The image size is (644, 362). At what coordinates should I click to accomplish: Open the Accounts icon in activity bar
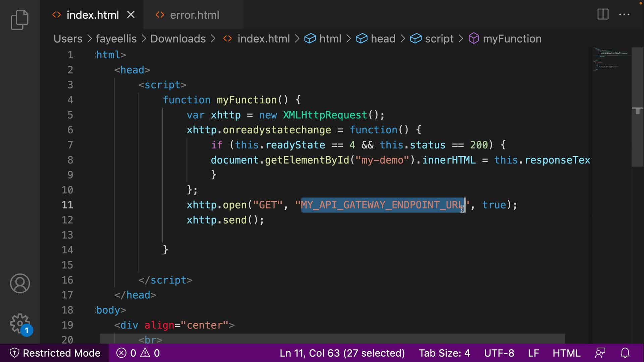click(x=20, y=284)
